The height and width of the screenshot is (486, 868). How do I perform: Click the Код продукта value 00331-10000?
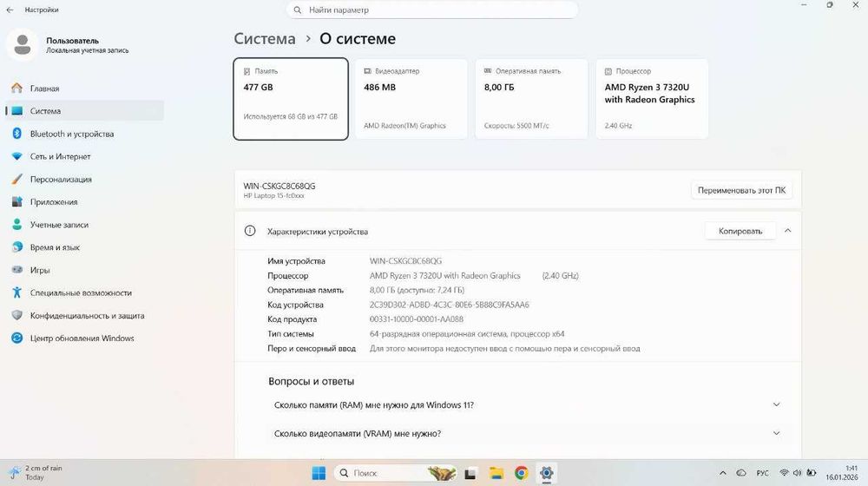point(417,319)
